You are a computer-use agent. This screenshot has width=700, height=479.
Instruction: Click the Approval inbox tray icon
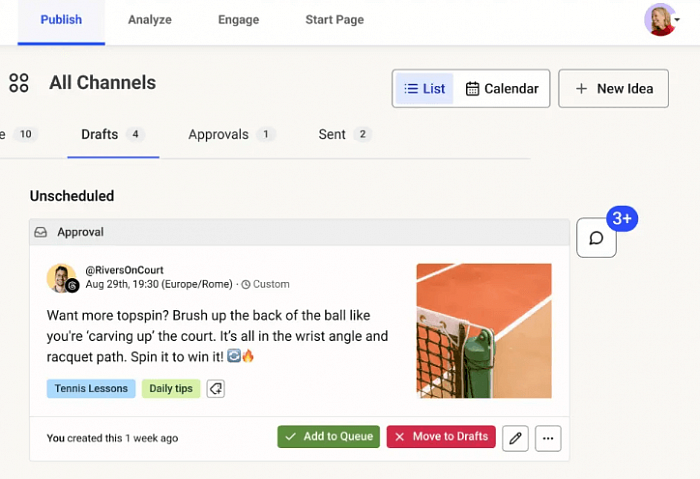(x=41, y=232)
